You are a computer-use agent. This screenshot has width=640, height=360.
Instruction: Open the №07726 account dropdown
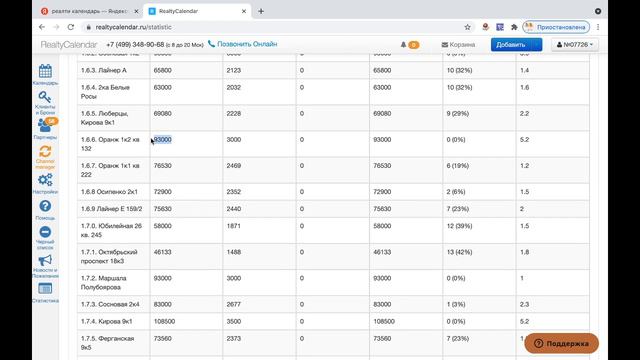[575, 44]
